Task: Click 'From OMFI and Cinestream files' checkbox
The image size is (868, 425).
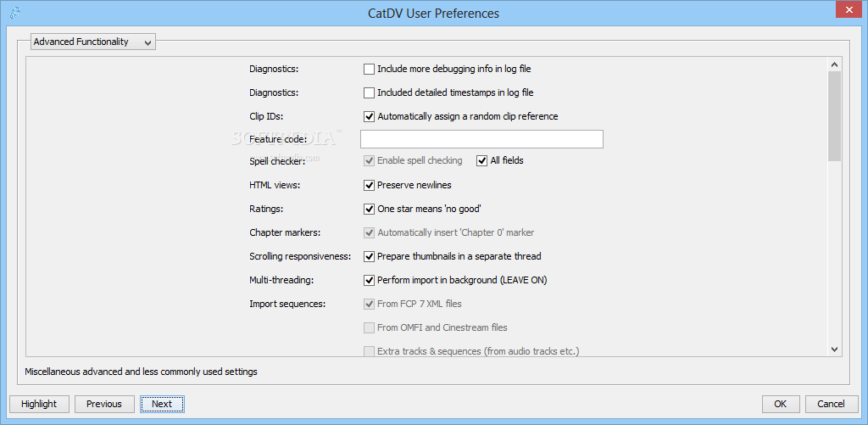Action: click(370, 328)
